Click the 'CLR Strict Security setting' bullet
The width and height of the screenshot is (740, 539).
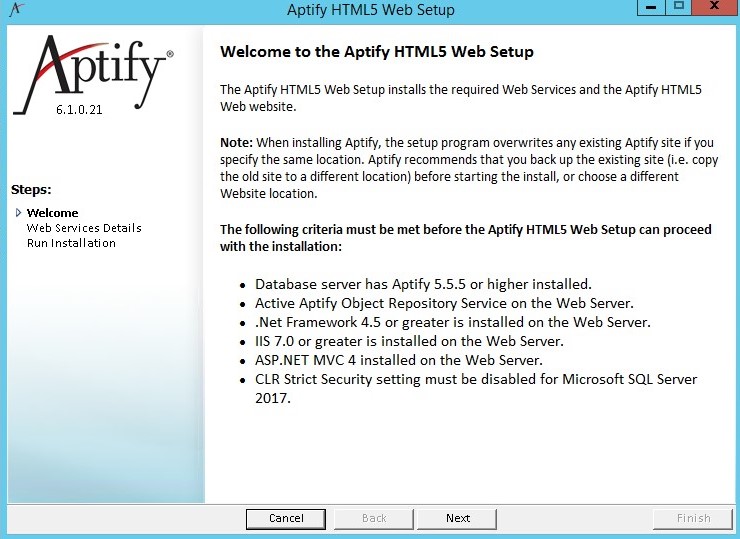(x=476, y=388)
